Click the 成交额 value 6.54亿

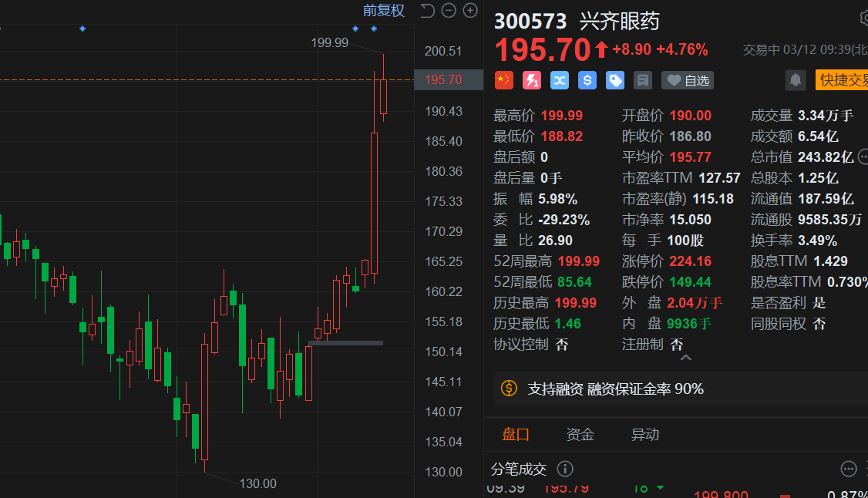point(818,136)
